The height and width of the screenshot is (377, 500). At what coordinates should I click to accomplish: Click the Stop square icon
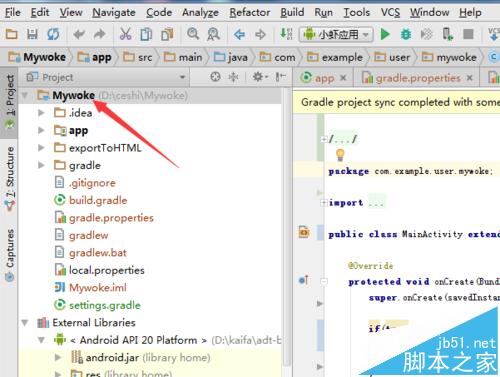pos(468,34)
